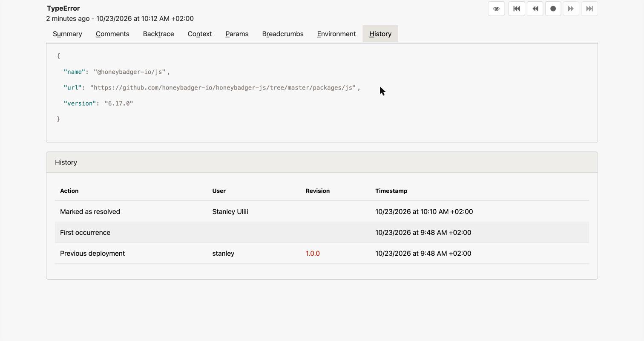The image size is (644, 341).
Task: Jump to the first occurrence with skip-back icon
Action: pos(517,9)
